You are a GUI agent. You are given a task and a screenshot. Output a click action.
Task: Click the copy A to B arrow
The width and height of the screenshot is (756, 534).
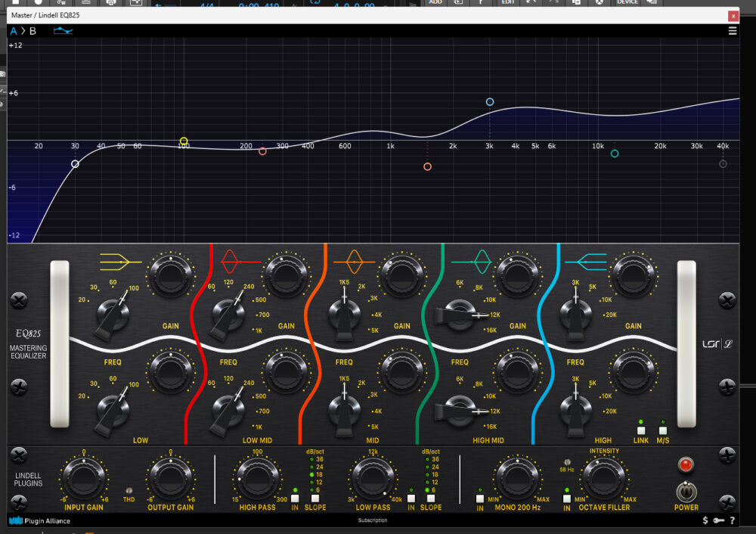(x=23, y=31)
